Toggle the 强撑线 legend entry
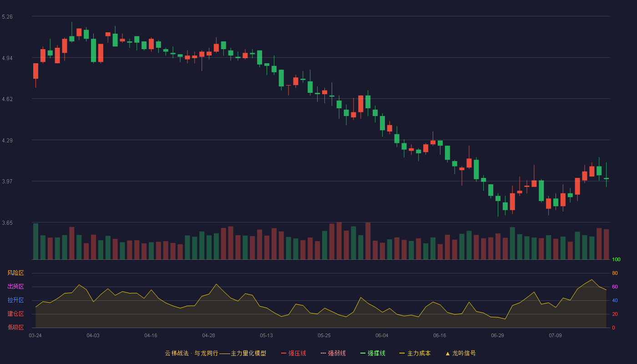Screen dimensions: 637x364 coord(373,353)
